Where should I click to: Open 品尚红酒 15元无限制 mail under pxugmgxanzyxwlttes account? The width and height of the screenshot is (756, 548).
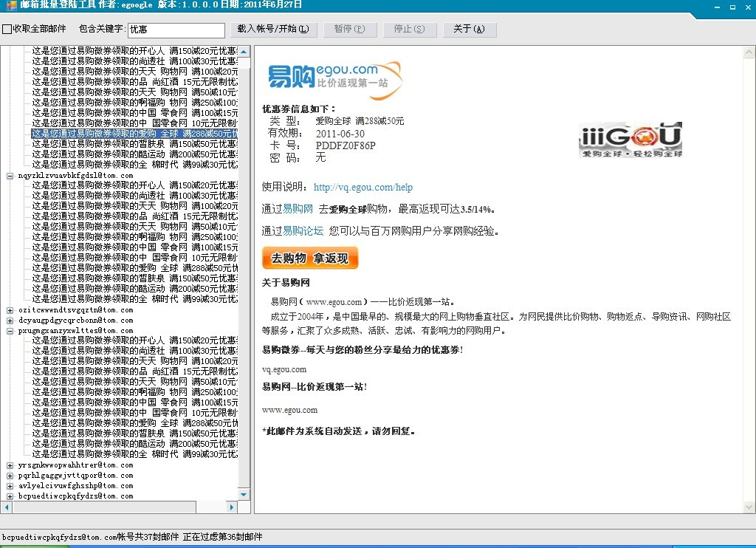134,371
